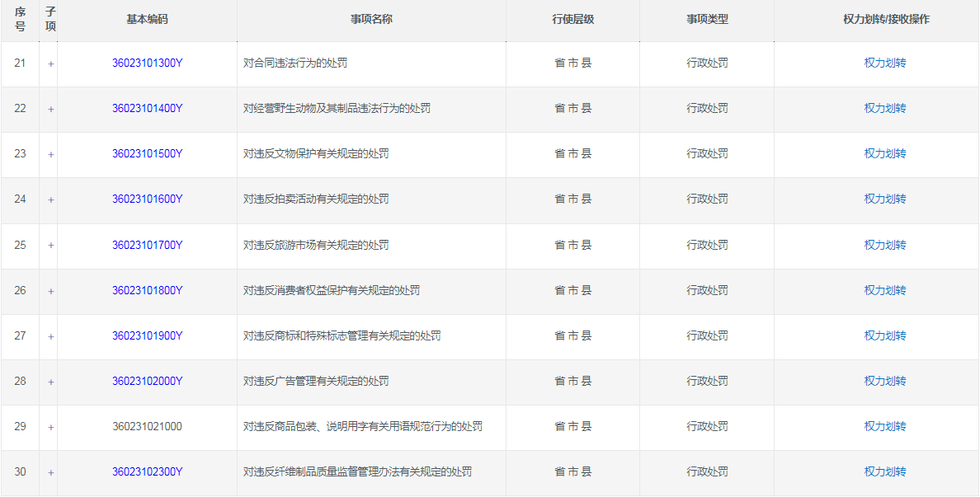Open code link 36023101600Y
The image size is (980, 497).
point(147,199)
